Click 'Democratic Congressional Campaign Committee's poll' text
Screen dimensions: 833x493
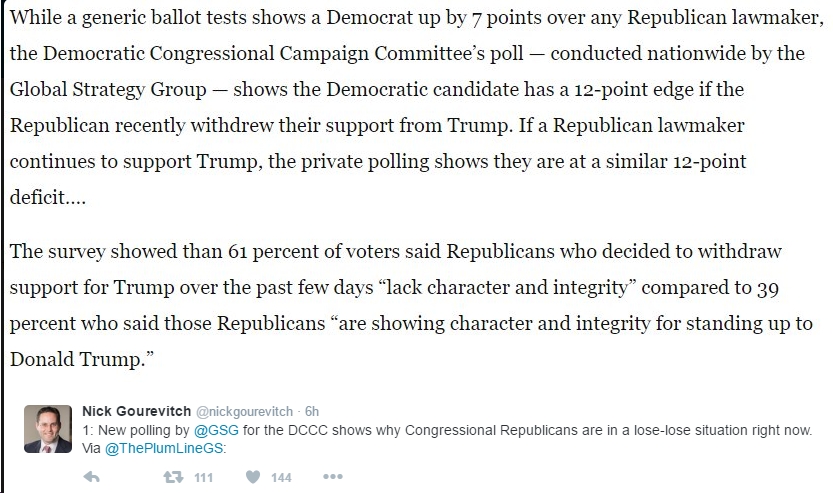tap(283, 53)
